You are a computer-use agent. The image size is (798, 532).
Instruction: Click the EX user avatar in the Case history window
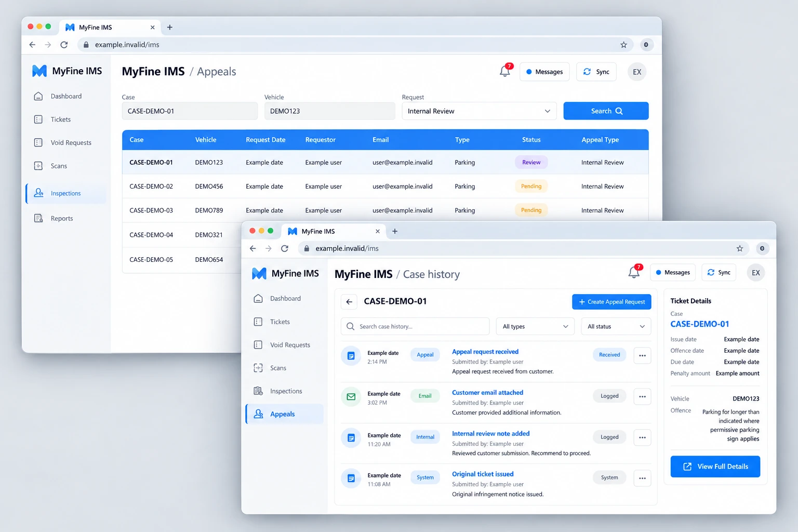pyautogui.click(x=756, y=272)
